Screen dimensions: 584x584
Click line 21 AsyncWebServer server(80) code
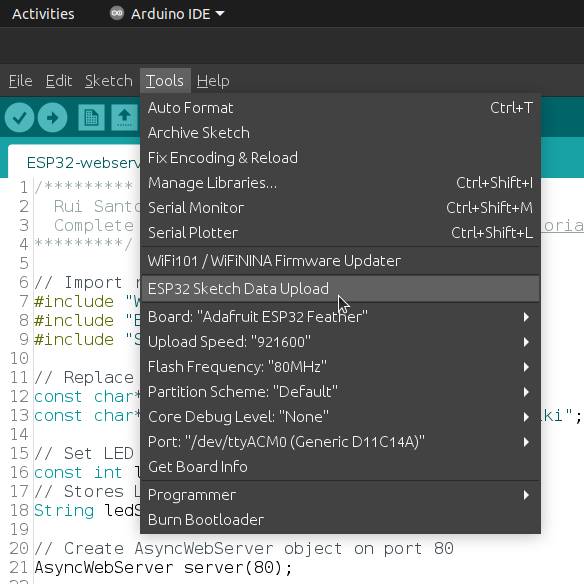164,568
